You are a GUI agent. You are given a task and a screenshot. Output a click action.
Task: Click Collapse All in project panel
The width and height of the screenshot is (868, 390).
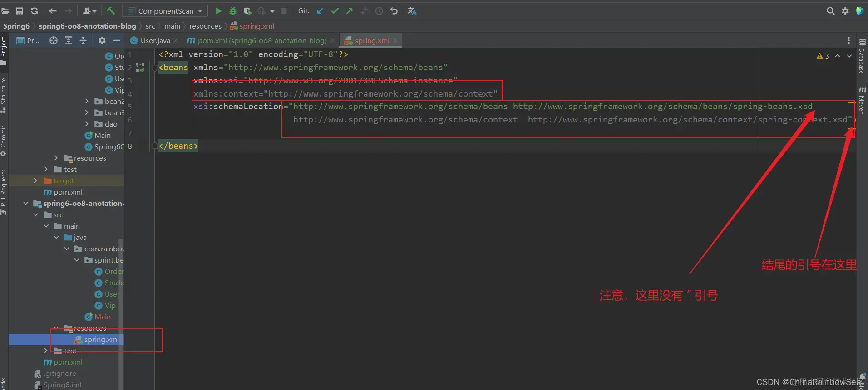click(83, 40)
